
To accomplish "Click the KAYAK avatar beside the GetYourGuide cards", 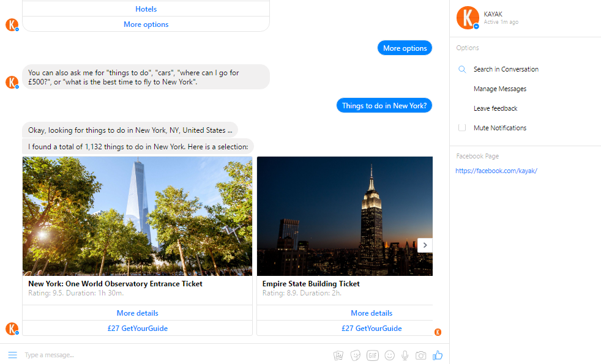I will [x=12, y=329].
